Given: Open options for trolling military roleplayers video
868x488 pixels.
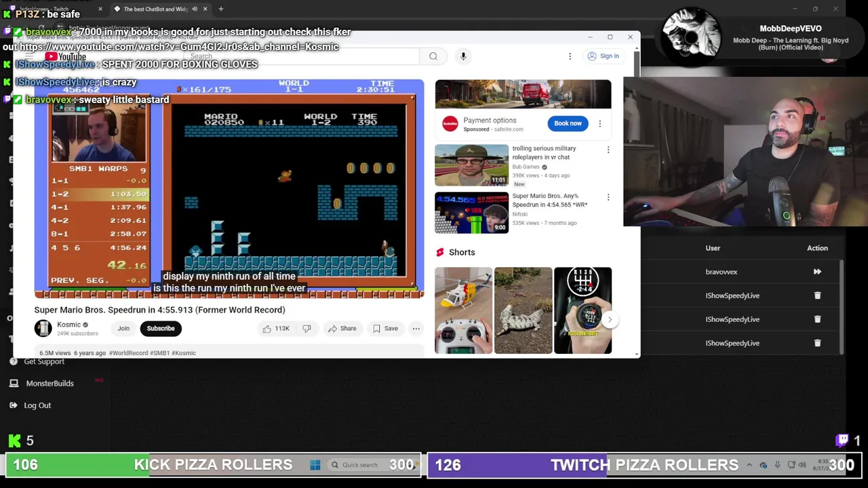Looking at the screenshot, I should [608, 150].
